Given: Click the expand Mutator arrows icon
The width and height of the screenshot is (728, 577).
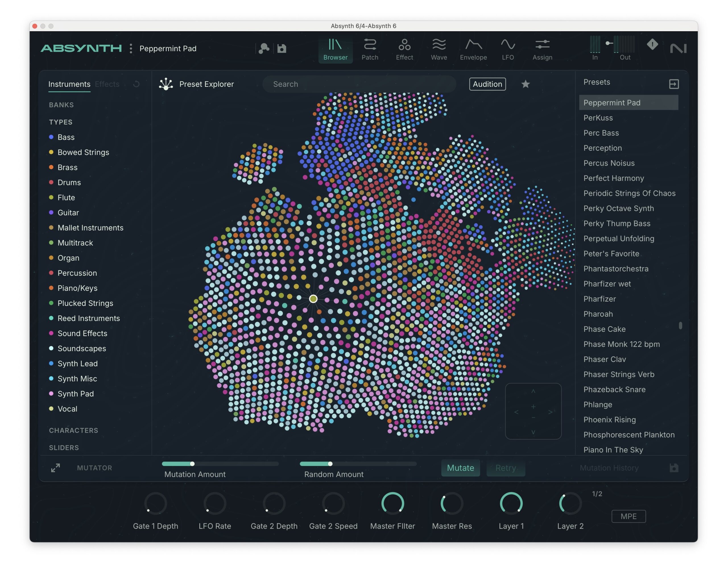Looking at the screenshot, I should click(x=55, y=468).
